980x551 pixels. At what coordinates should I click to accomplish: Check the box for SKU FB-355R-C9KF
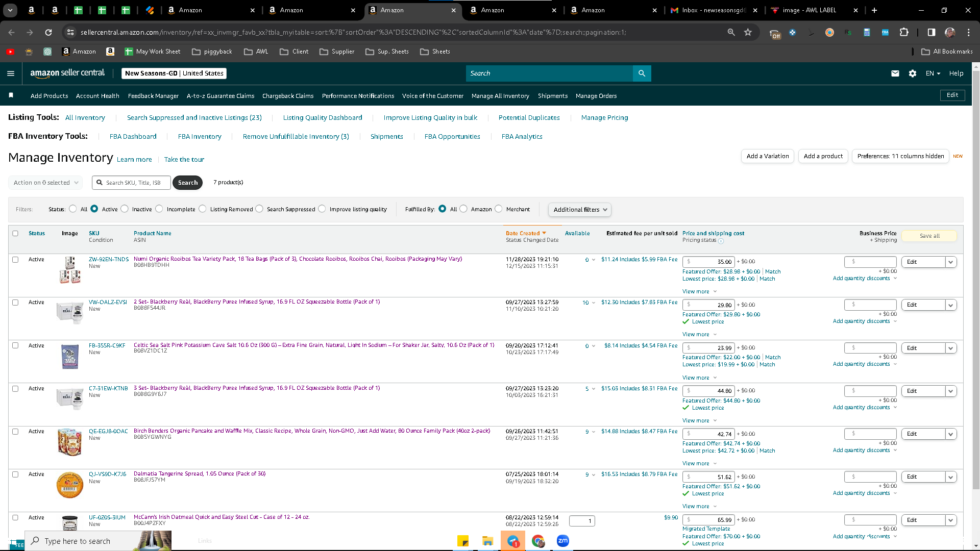point(15,345)
